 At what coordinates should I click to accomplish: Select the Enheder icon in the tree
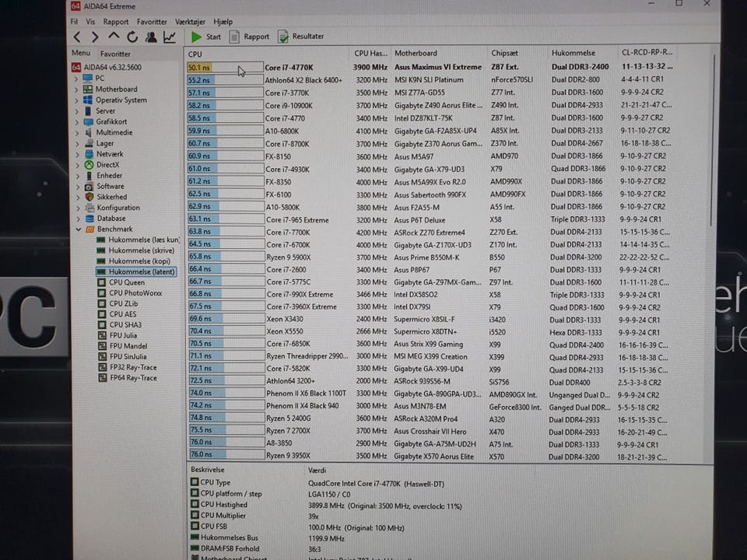[89, 176]
